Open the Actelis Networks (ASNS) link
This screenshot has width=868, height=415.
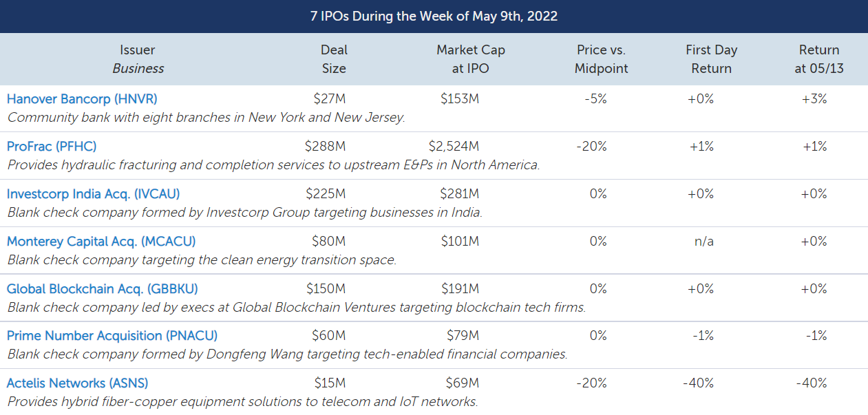tap(77, 383)
